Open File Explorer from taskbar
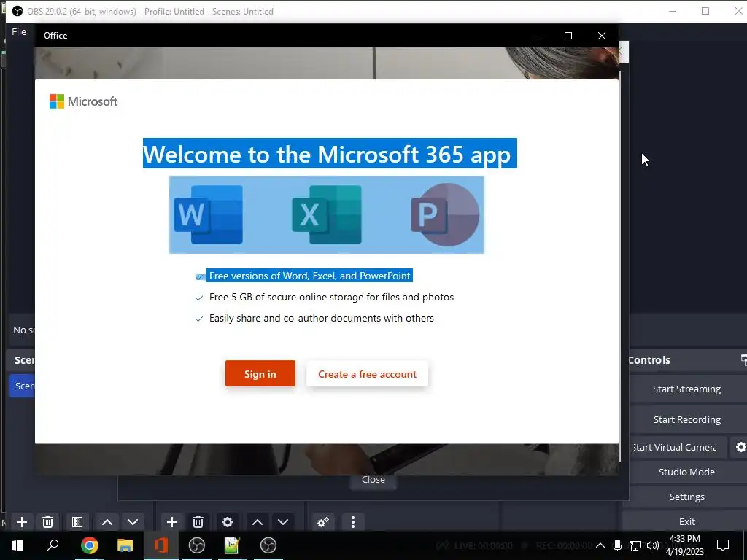This screenshot has width=747, height=560. [x=125, y=545]
